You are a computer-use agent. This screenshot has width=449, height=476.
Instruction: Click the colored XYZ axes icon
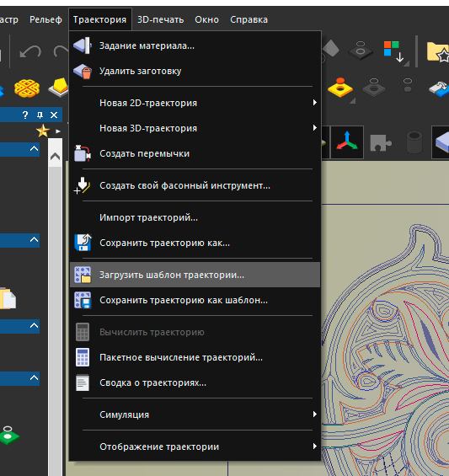(347, 142)
